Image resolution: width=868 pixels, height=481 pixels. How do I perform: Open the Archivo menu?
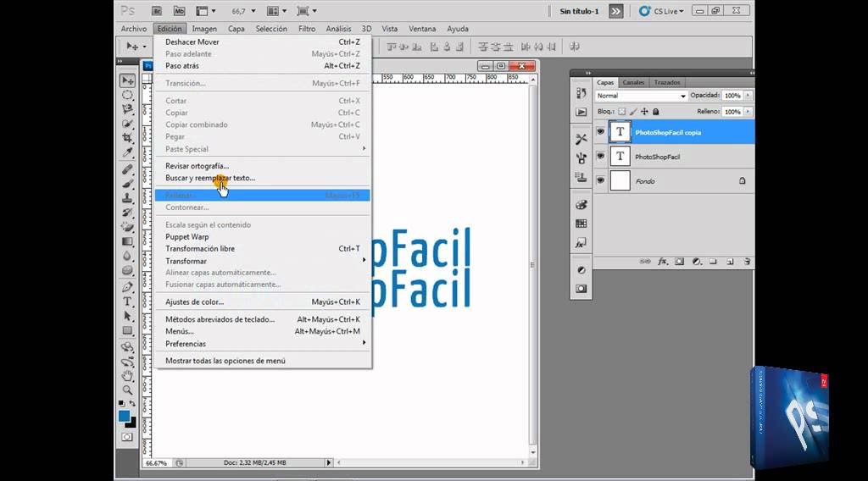pyautogui.click(x=133, y=29)
